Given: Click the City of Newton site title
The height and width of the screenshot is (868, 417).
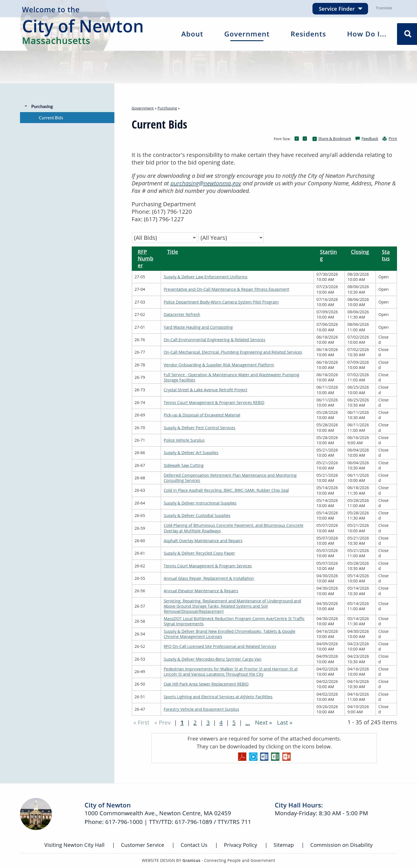Looking at the screenshot, I should 83,27.
